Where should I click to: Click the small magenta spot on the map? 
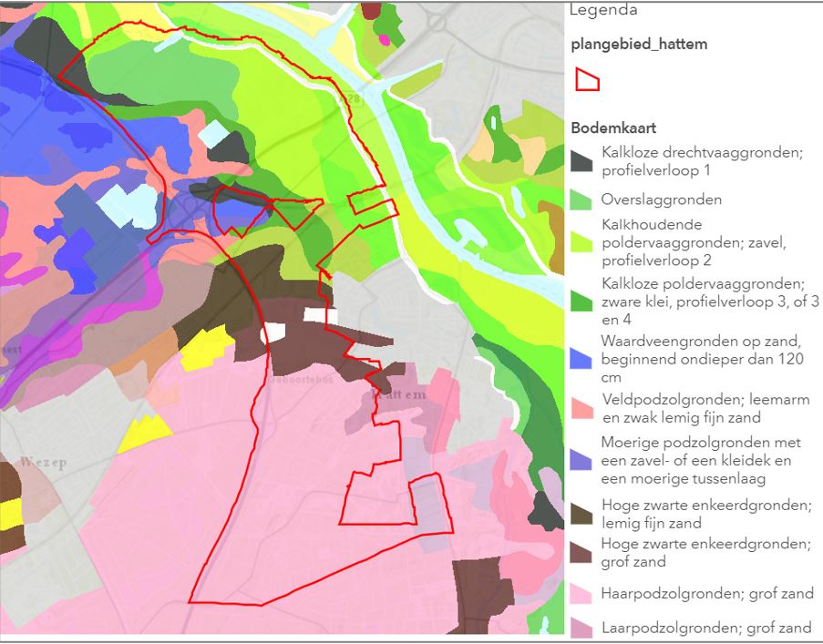tap(385, 40)
